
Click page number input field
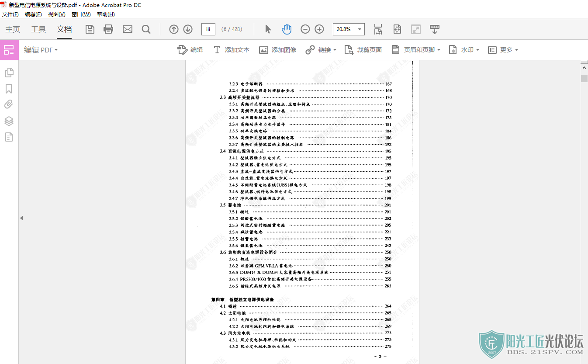[208, 29]
